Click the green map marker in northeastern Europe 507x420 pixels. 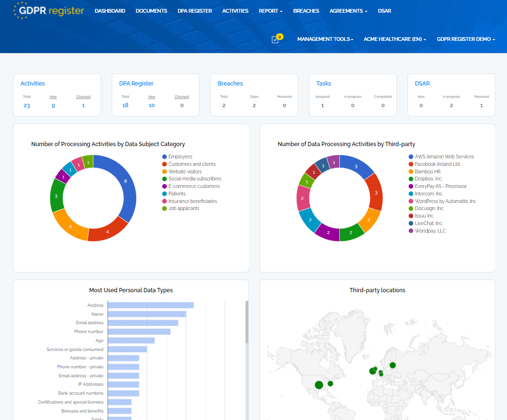pyautogui.click(x=392, y=365)
